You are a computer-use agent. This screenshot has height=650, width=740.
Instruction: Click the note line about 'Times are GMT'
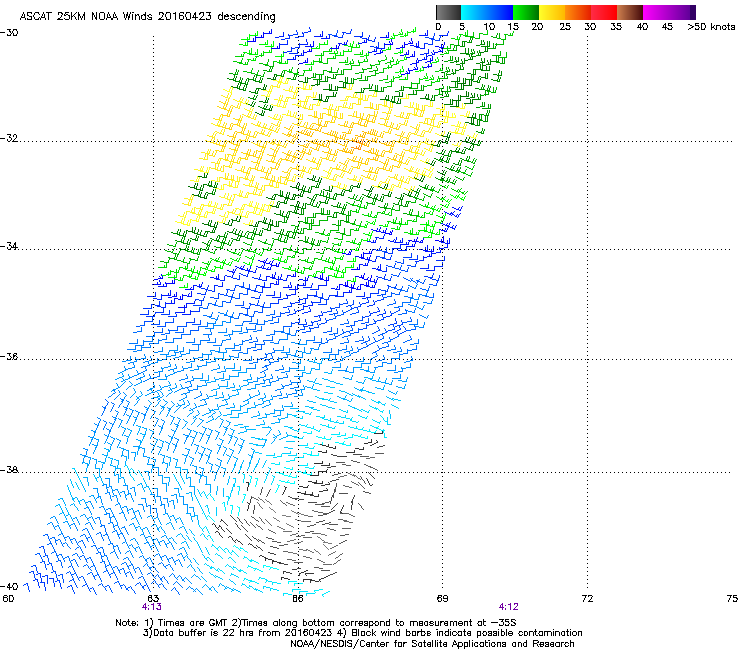point(316,623)
